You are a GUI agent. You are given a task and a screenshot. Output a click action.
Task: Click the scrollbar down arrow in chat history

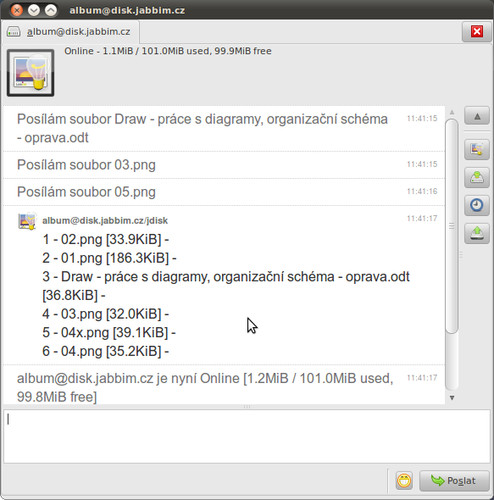(x=452, y=398)
